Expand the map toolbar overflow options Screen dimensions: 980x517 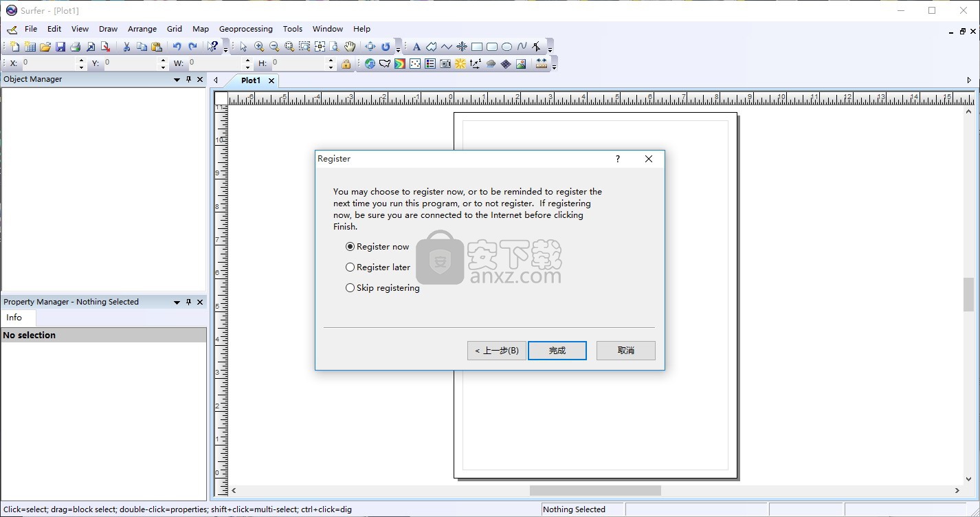554,67
